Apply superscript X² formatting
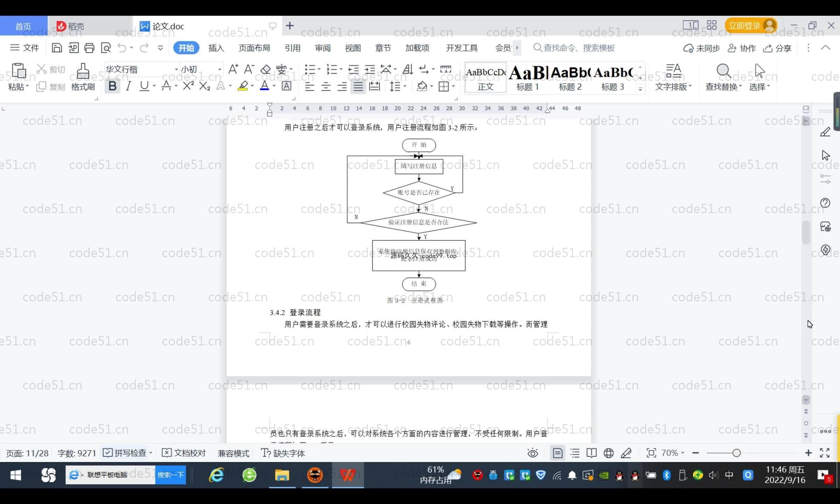Viewport: 840px width, 504px height. [188, 86]
